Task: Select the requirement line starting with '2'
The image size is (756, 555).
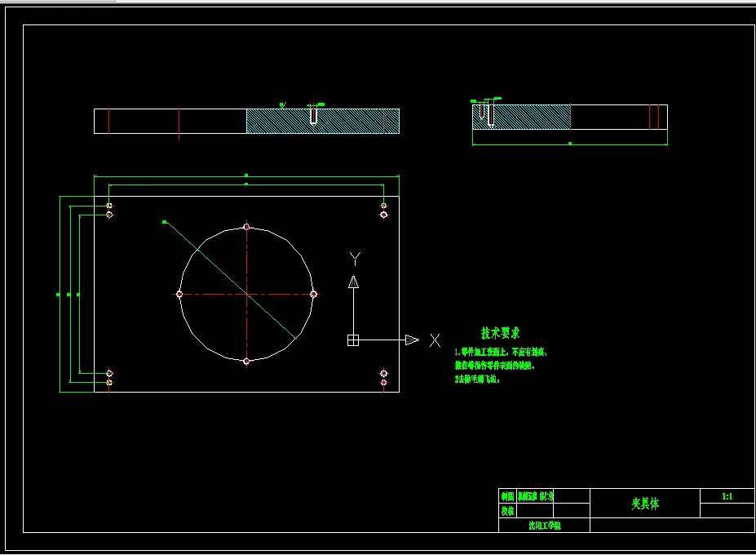Action: click(477, 380)
